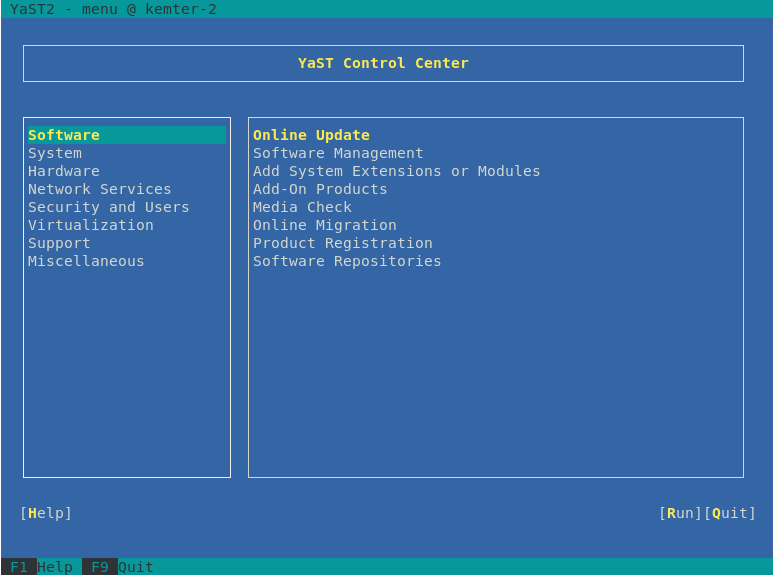This screenshot has width=773, height=575.
Task: Select the Support category
Action: (x=59, y=243)
